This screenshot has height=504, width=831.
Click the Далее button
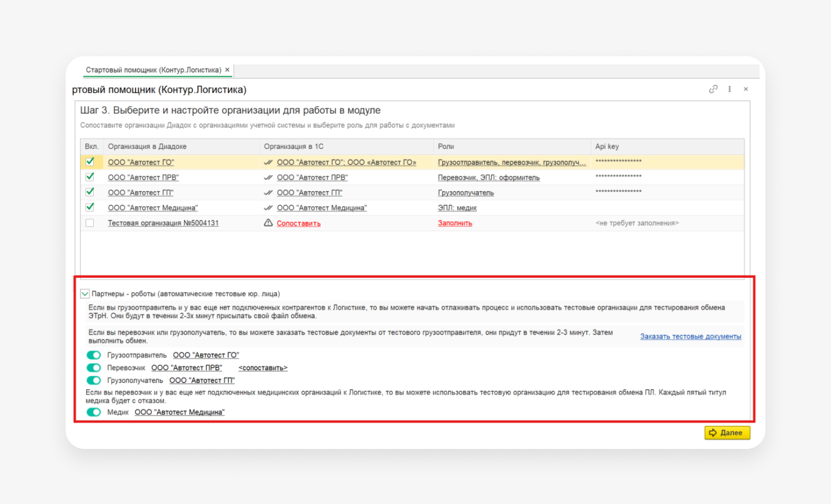(x=727, y=433)
